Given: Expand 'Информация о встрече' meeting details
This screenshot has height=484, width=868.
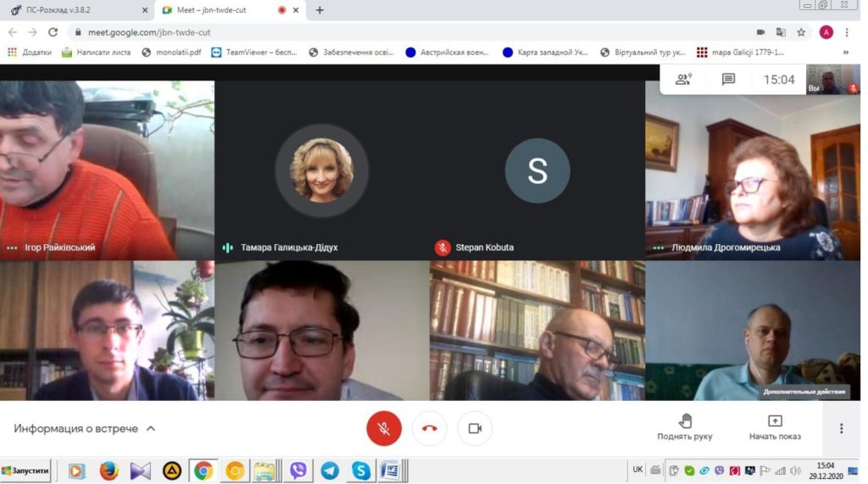Looking at the screenshot, I should coord(85,428).
